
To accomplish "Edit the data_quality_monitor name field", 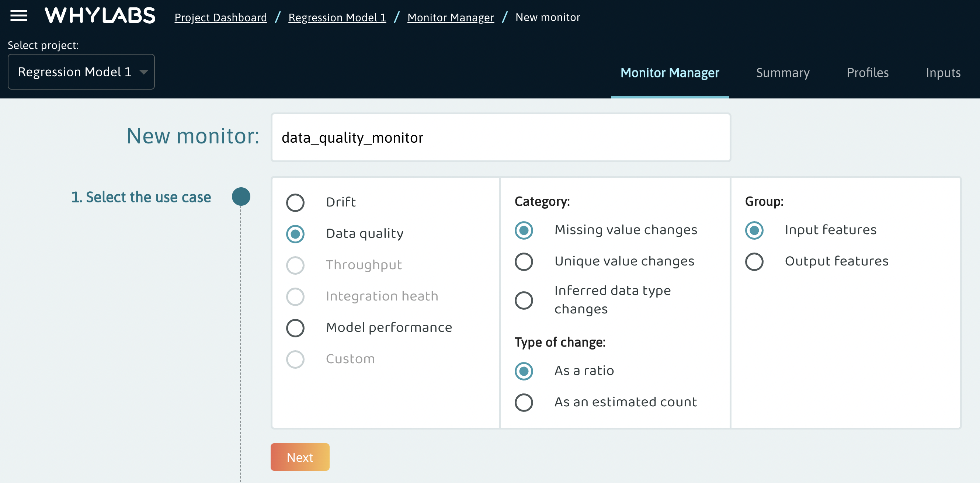I will [500, 138].
